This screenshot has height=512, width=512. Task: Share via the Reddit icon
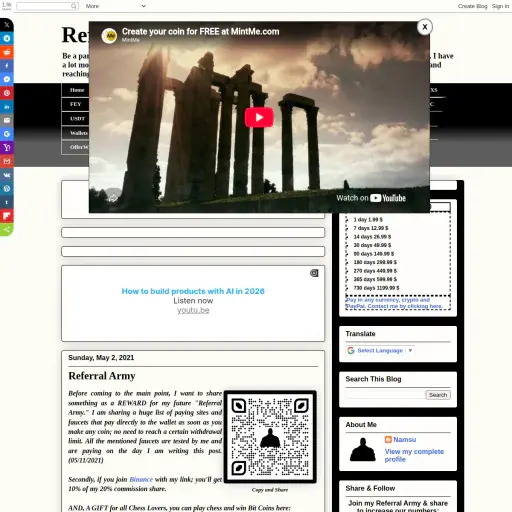7,52
